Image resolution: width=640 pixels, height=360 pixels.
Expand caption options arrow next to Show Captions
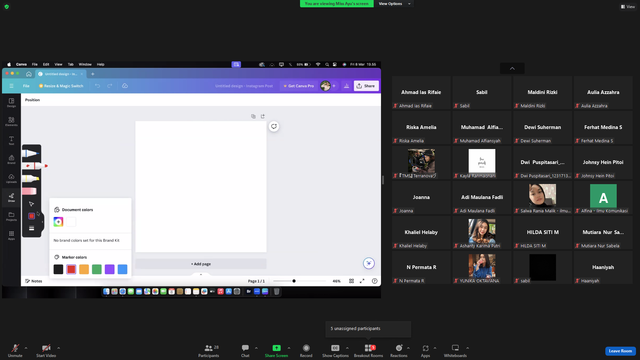[x=347, y=348]
